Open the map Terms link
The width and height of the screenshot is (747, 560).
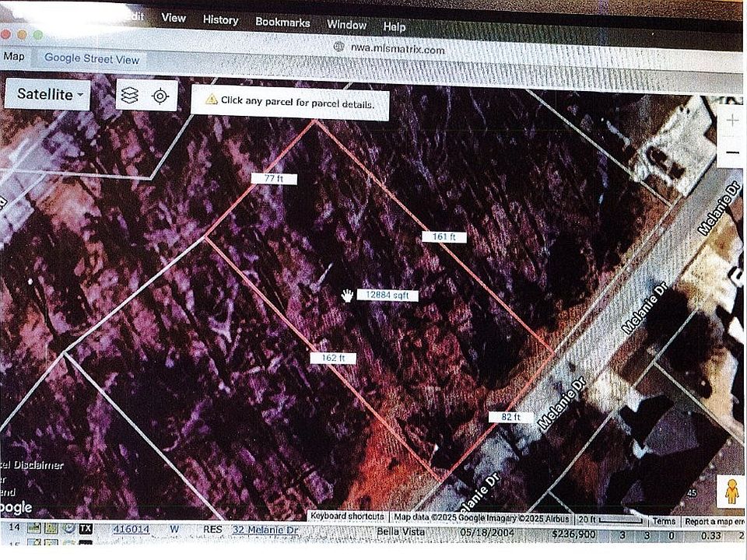click(x=664, y=521)
